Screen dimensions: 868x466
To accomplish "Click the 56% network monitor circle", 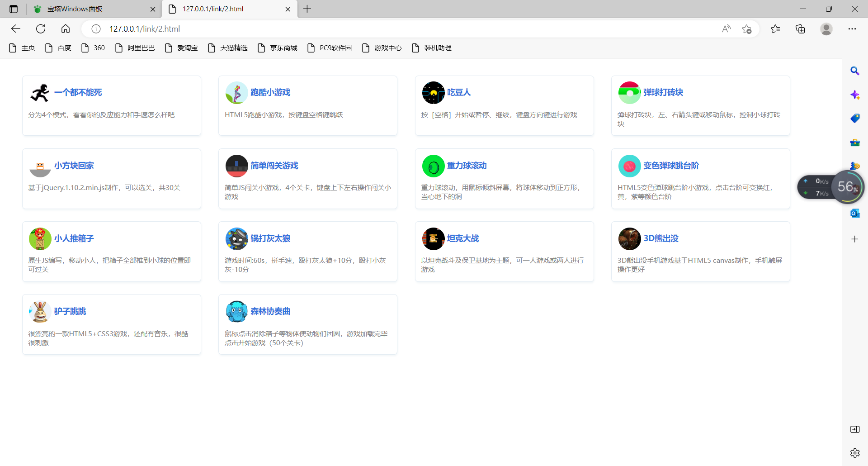I will pos(848,187).
